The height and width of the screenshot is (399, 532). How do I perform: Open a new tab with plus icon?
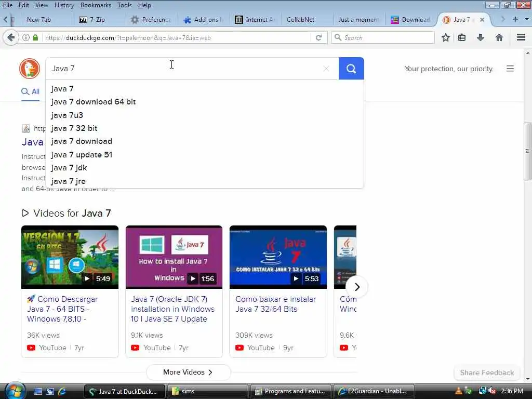click(x=515, y=19)
